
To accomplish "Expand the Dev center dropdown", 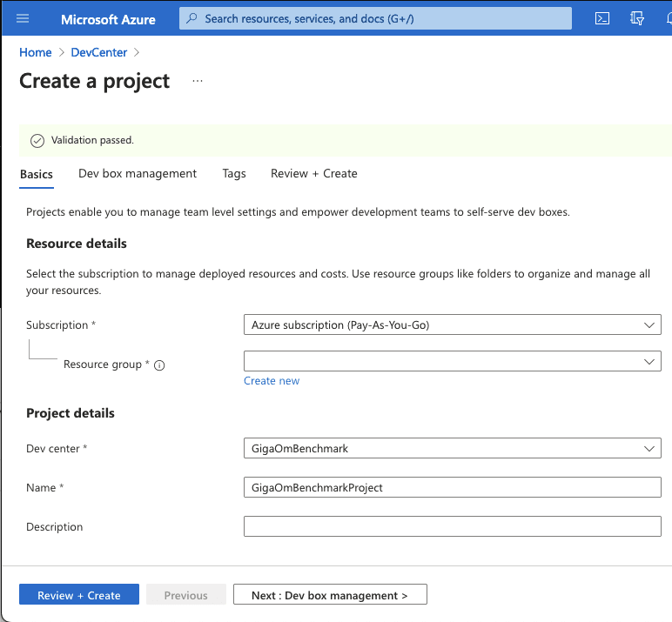I will click(452, 449).
